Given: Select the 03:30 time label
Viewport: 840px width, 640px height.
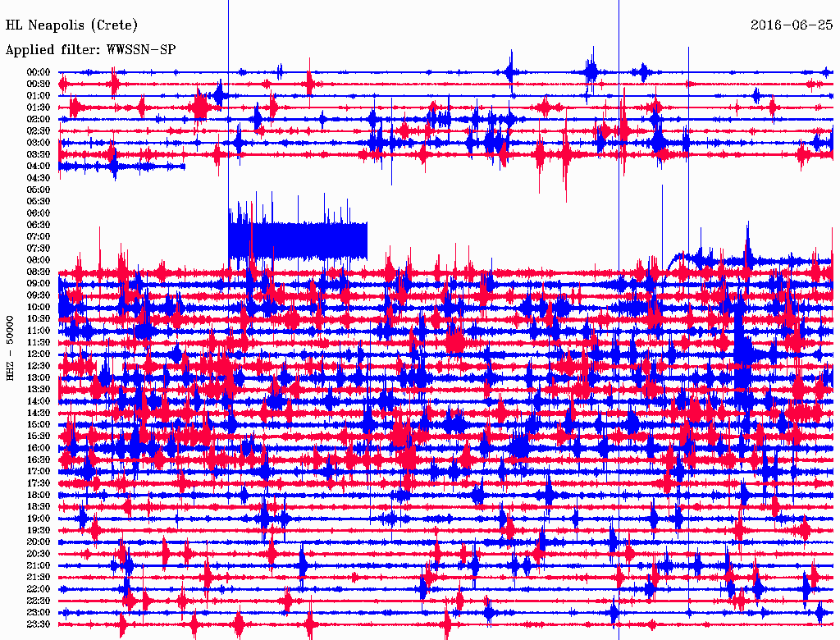Looking at the screenshot, I should 39,155.
